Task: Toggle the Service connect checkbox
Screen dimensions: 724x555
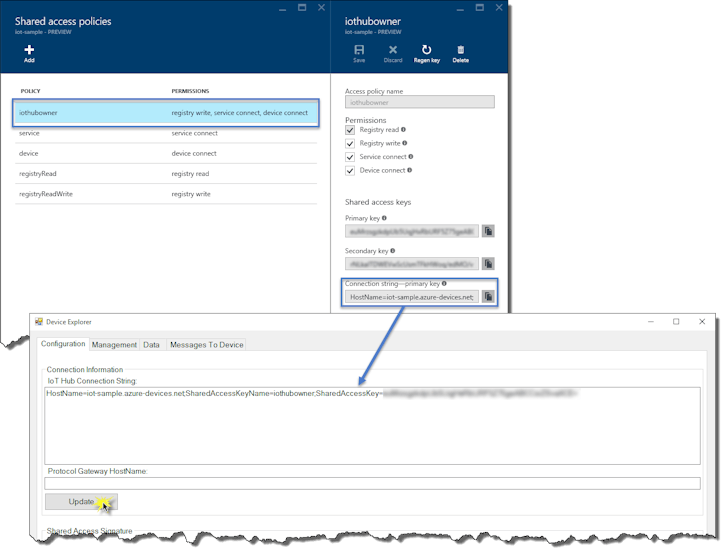Action: coord(350,157)
